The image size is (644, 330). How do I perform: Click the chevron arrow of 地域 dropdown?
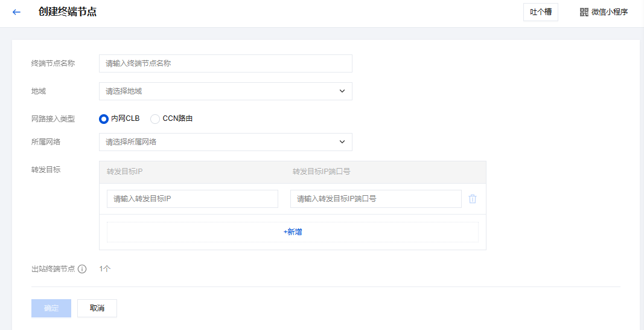tap(342, 91)
